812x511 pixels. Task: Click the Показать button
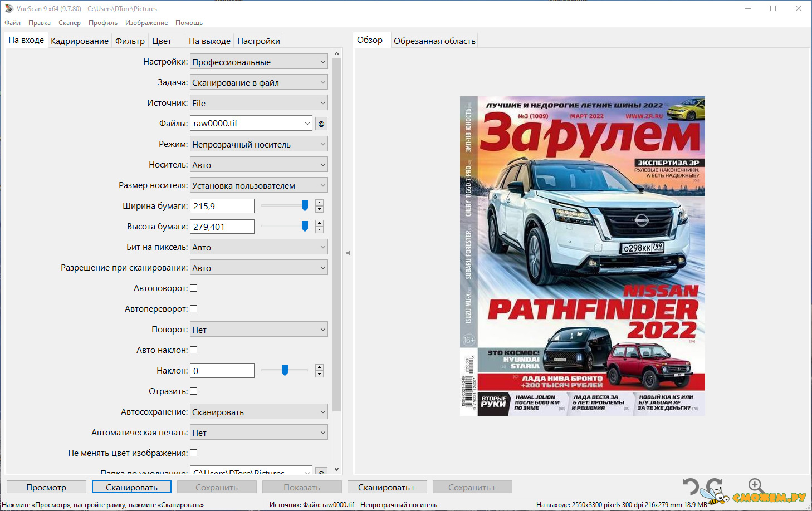302,487
